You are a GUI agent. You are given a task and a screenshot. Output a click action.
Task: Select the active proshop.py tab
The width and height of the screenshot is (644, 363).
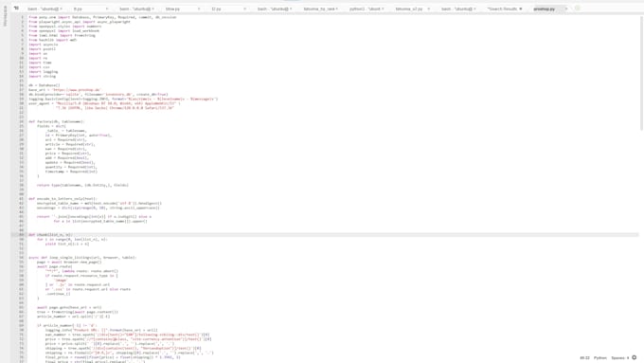coord(545,9)
